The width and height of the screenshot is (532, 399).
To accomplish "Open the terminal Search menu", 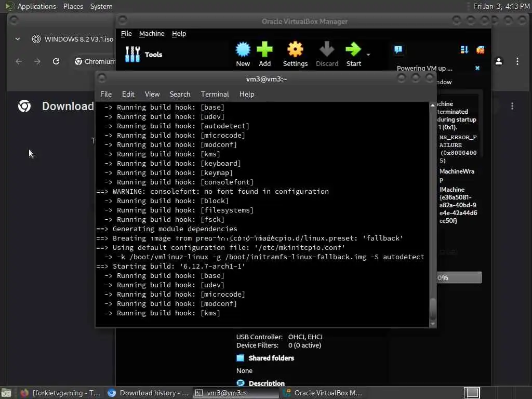I will click(180, 95).
